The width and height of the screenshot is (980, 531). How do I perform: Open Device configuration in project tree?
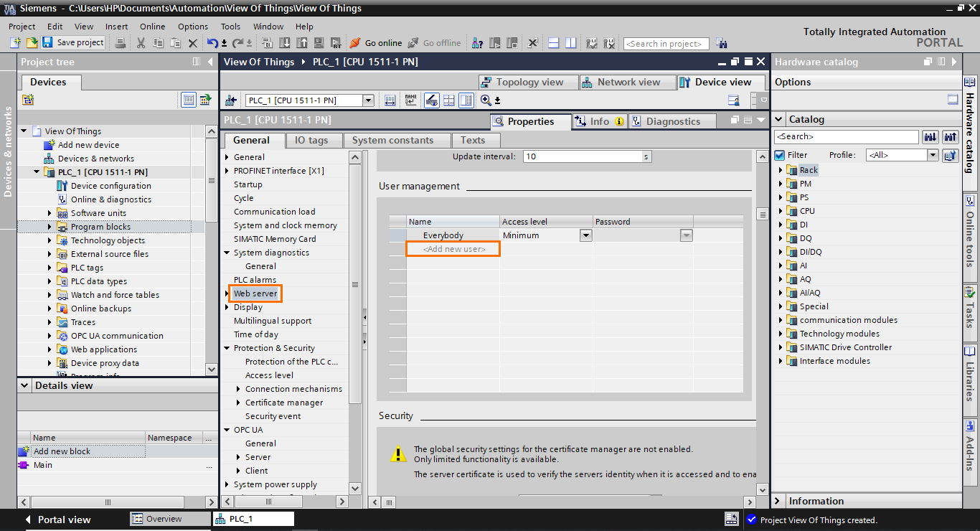tap(110, 186)
